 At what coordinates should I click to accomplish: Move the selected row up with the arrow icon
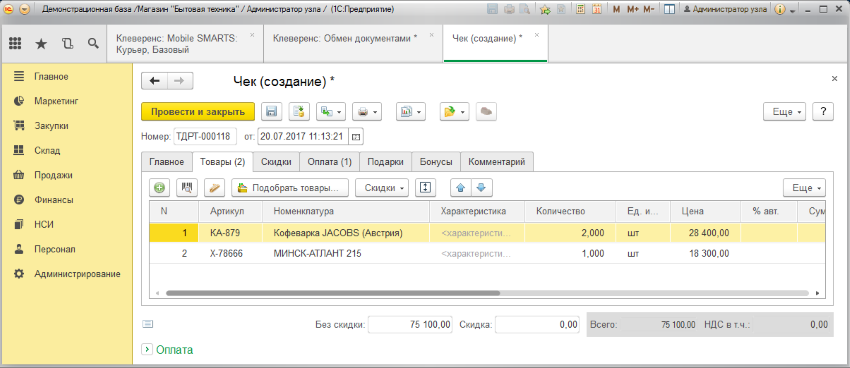(461, 188)
